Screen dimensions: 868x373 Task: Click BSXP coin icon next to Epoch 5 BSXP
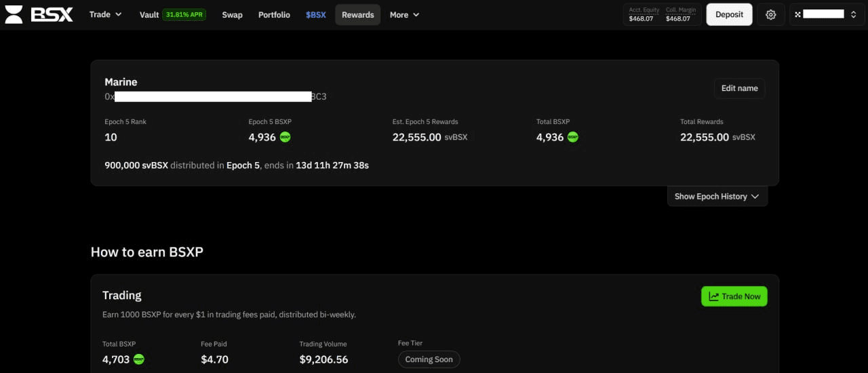point(285,137)
